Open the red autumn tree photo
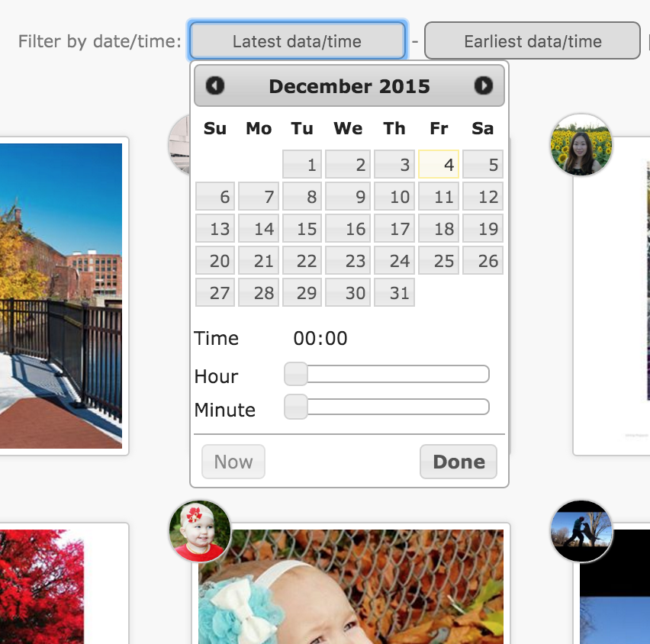This screenshot has width=650, height=644. [46, 588]
